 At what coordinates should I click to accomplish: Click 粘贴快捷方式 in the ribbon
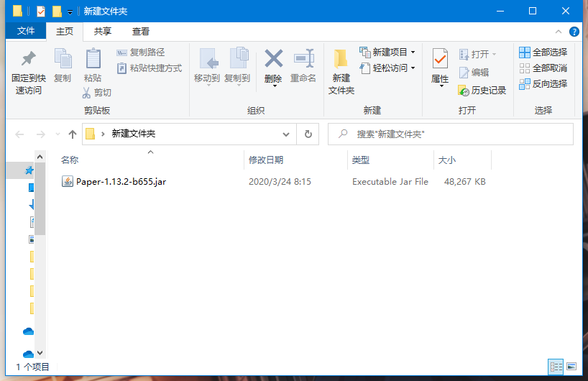click(x=150, y=68)
